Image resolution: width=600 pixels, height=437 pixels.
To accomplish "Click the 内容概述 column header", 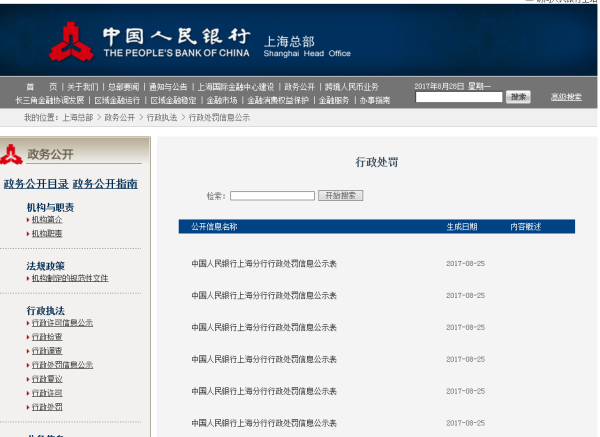I will (x=525, y=227).
